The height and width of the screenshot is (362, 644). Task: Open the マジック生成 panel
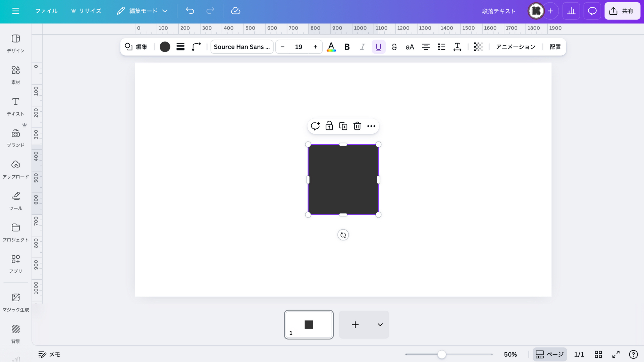tap(16, 302)
